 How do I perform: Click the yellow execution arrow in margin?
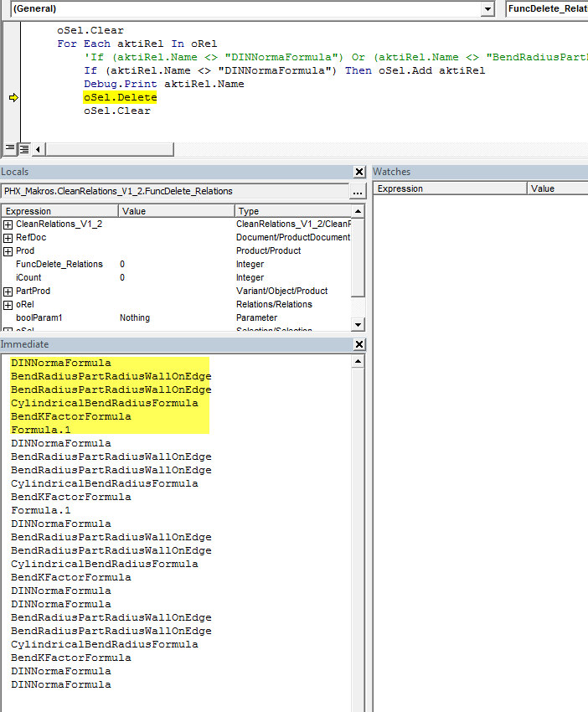pos(13,98)
